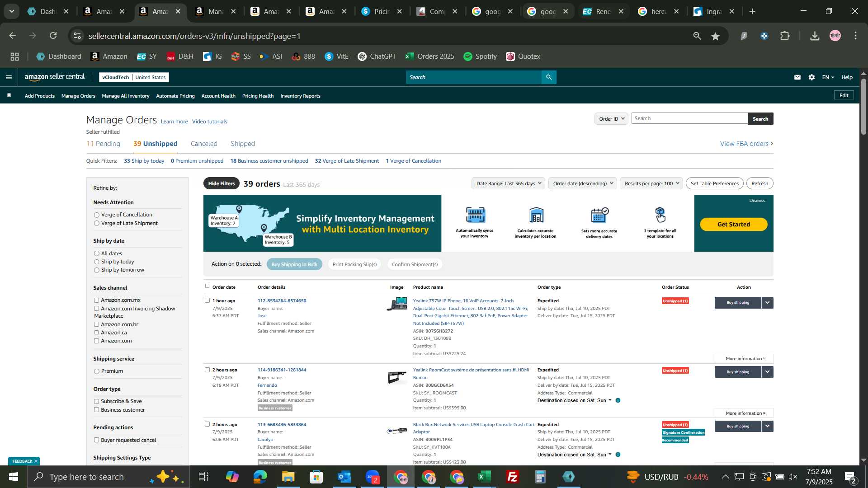
Task: Click the info icon on Fernando's order
Action: tap(618, 400)
